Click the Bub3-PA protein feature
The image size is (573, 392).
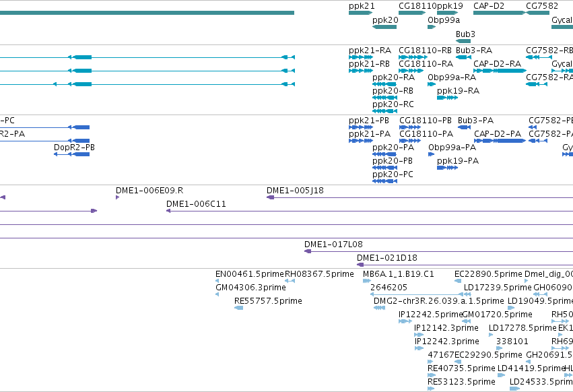coord(464,127)
